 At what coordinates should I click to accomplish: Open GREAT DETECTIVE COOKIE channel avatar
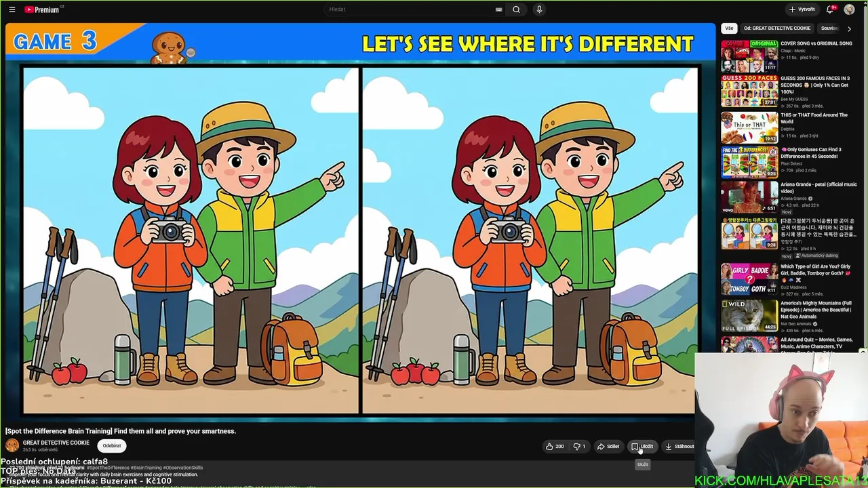12,445
